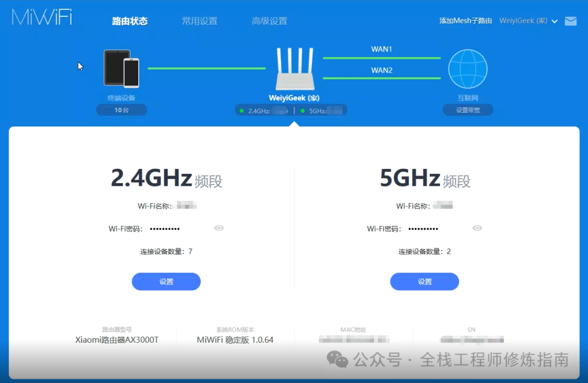Click the MAC地址 label
This screenshot has height=383, width=588.
(353, 330)
